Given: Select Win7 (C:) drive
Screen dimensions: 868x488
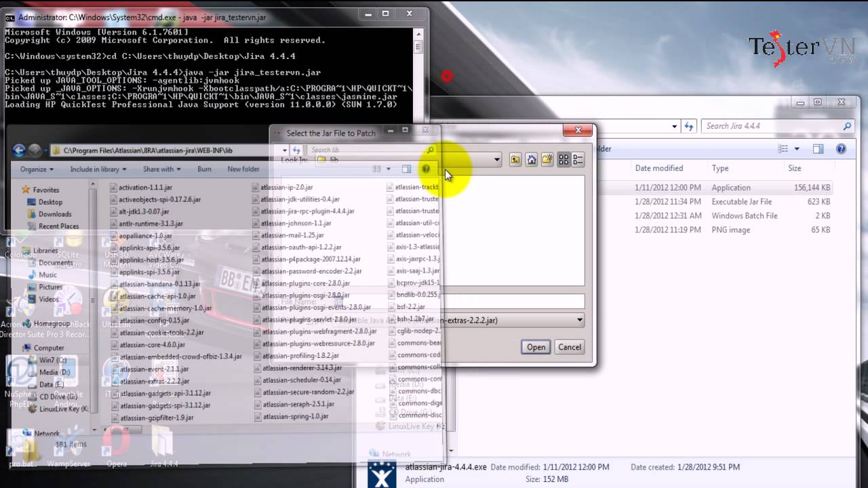Looking at the screenshot, I should click(x=52, y=360).
